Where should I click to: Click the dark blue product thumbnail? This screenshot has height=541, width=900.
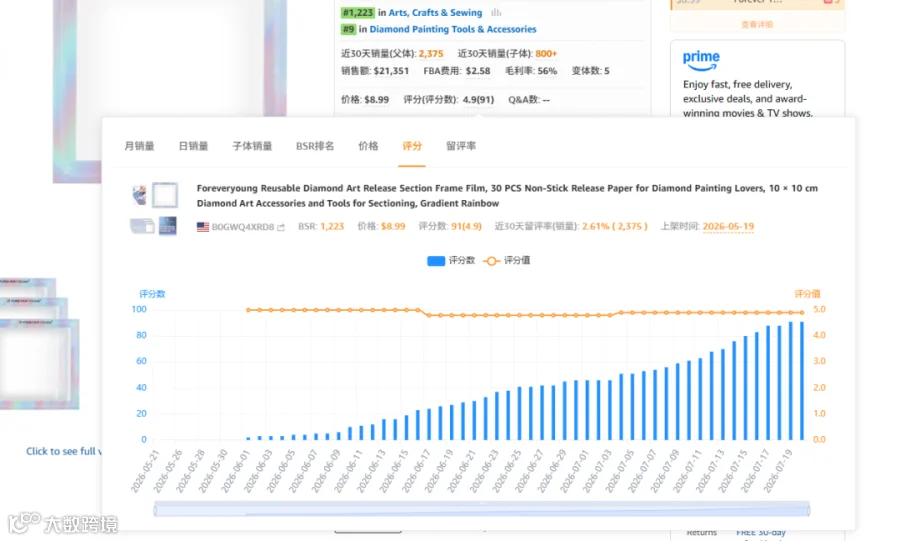pos(168,225)
